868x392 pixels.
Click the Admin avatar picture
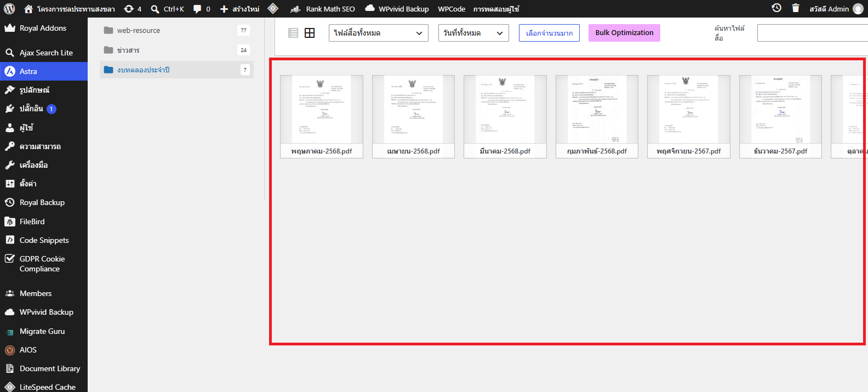point(858,9)
